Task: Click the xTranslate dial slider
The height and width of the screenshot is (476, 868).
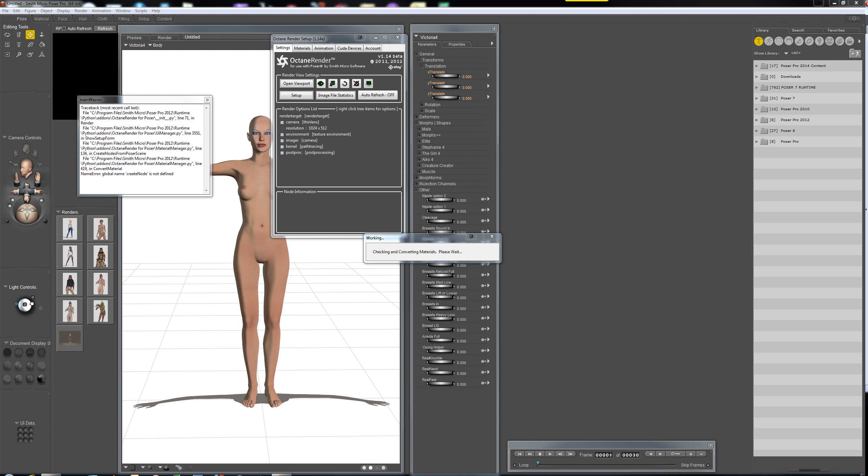Action: click(x=445, y=76)
